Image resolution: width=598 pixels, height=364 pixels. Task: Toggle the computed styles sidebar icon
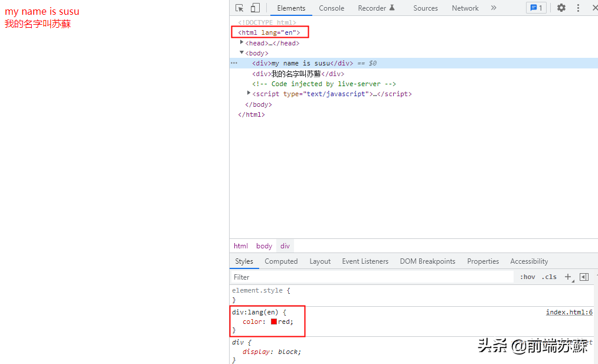click(x=584, y=277)
